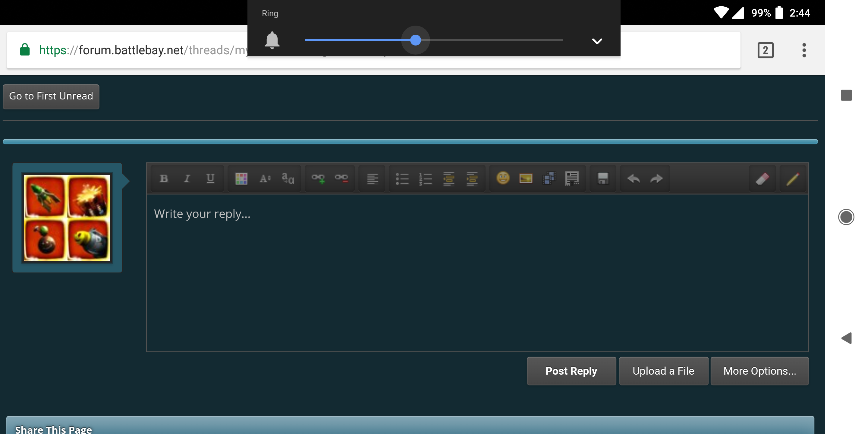
Task: Click the game avatar thumbnail
Action: [x=66, y=218]
